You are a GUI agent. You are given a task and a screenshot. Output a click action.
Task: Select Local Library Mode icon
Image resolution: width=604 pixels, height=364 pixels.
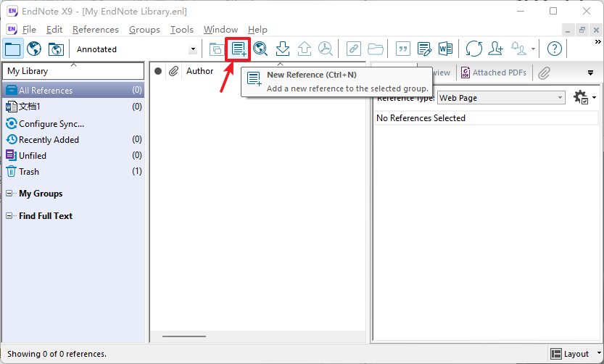click(x=13, y=49)
